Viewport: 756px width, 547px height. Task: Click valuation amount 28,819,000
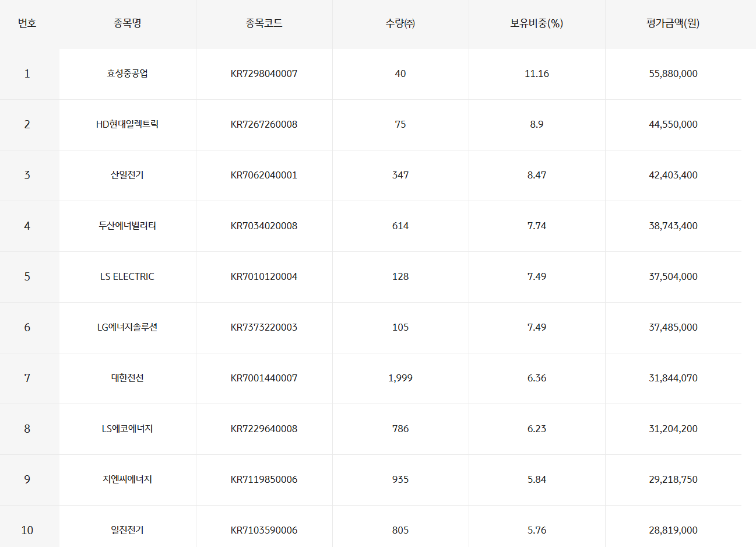point(673,530)
